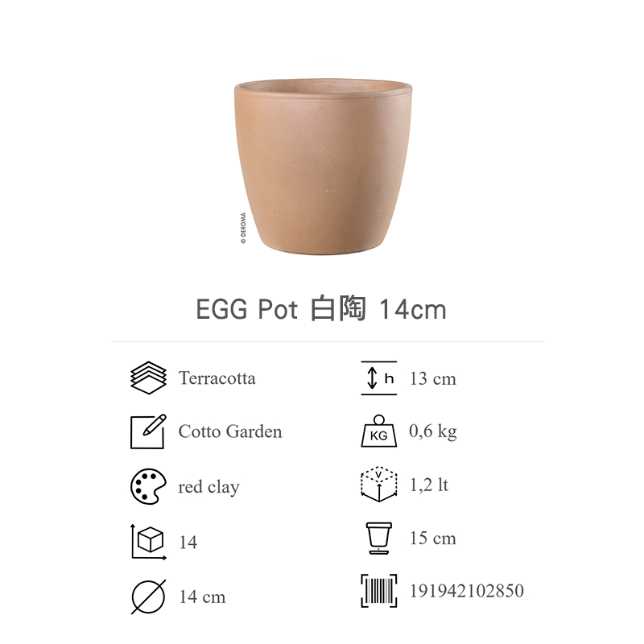
Task: Click the 3D cube size icon
Action: coord(149,542)
